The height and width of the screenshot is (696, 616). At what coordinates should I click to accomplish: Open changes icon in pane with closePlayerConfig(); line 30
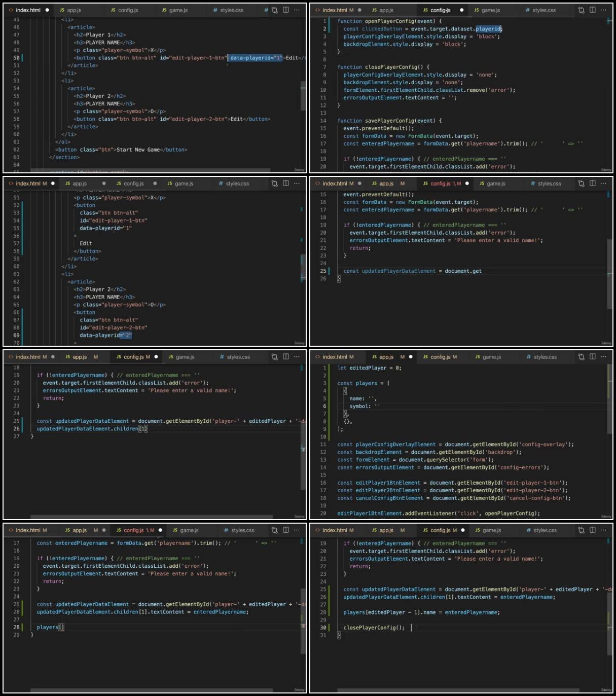coord(581,530)
